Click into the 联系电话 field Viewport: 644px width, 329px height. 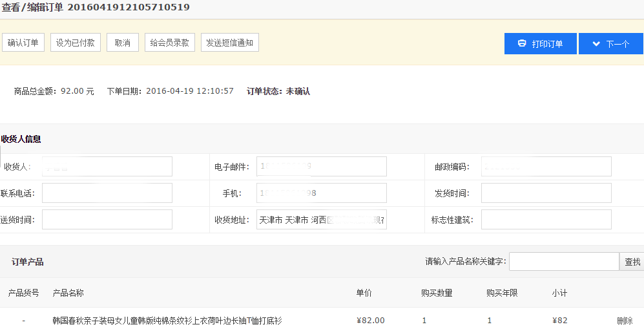pyautogui.click(x=107, y=193)
